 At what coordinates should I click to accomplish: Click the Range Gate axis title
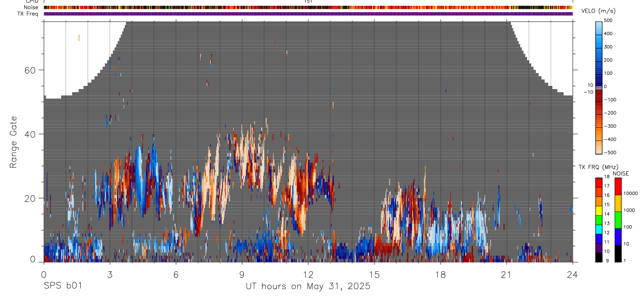tap(14, 142)
